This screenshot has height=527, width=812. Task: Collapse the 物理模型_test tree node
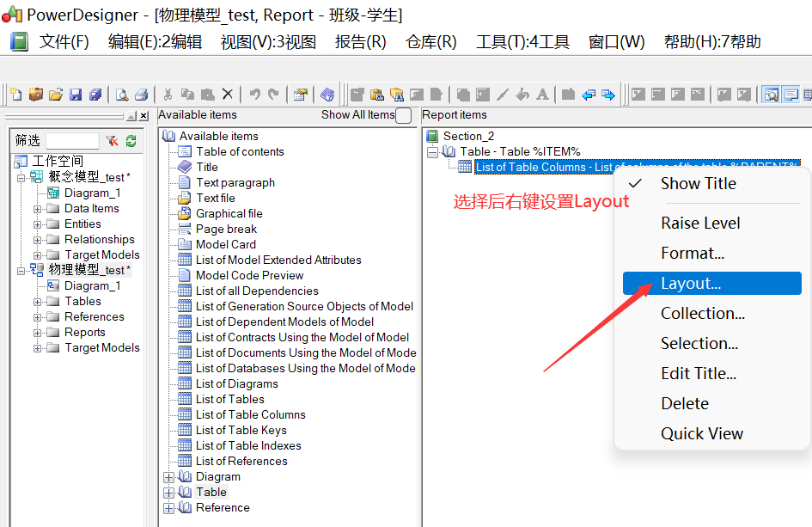click(x=19, y=270)
